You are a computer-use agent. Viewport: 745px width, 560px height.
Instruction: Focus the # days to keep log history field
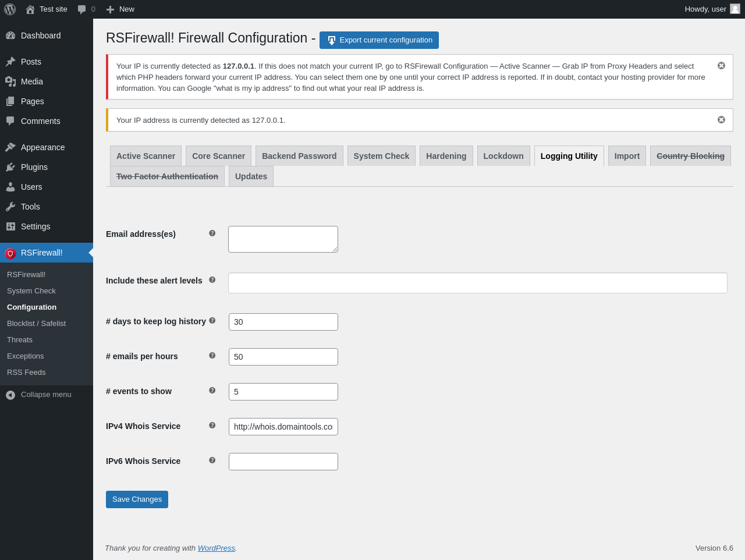point(283,322)
